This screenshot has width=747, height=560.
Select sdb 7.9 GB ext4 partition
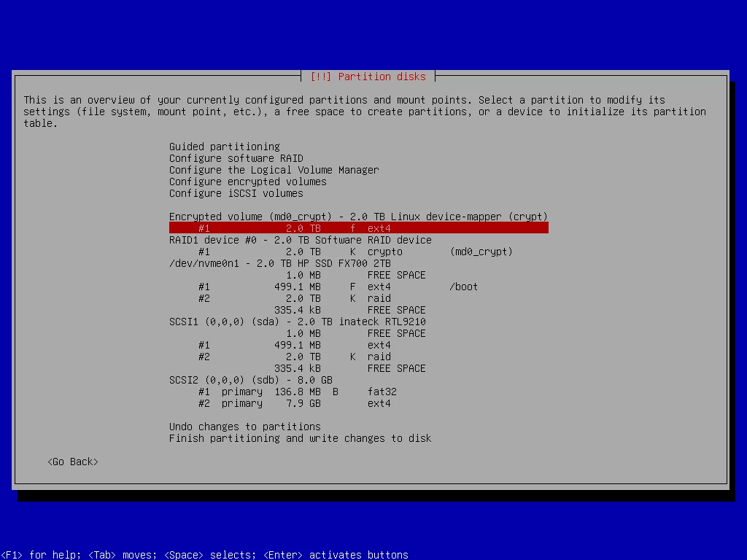(294, 403)
